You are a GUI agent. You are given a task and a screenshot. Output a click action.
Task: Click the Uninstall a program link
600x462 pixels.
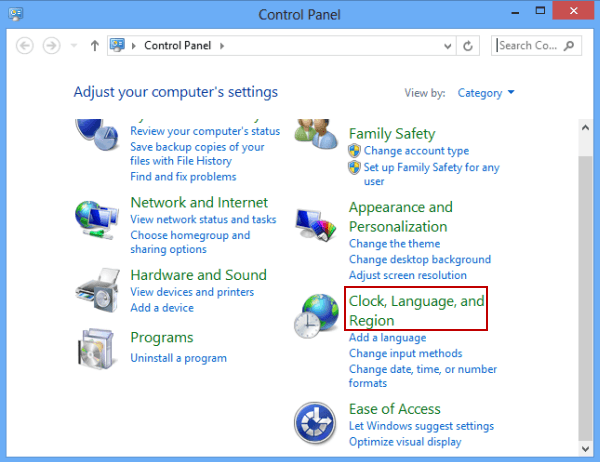(x=178, y=358)
